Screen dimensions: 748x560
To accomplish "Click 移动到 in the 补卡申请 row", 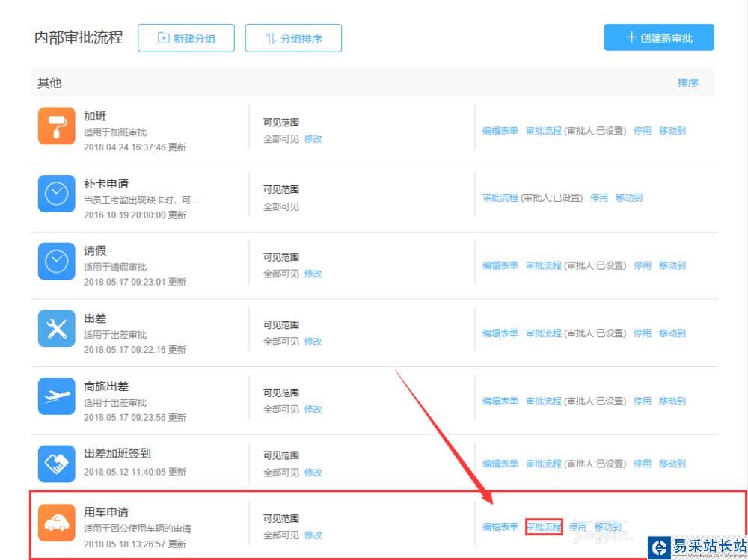I will click(x=629, y=198).
